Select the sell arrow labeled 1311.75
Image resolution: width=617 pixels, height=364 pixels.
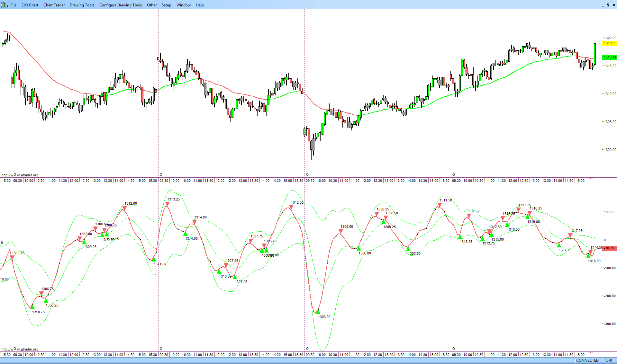tap(12, 257)
